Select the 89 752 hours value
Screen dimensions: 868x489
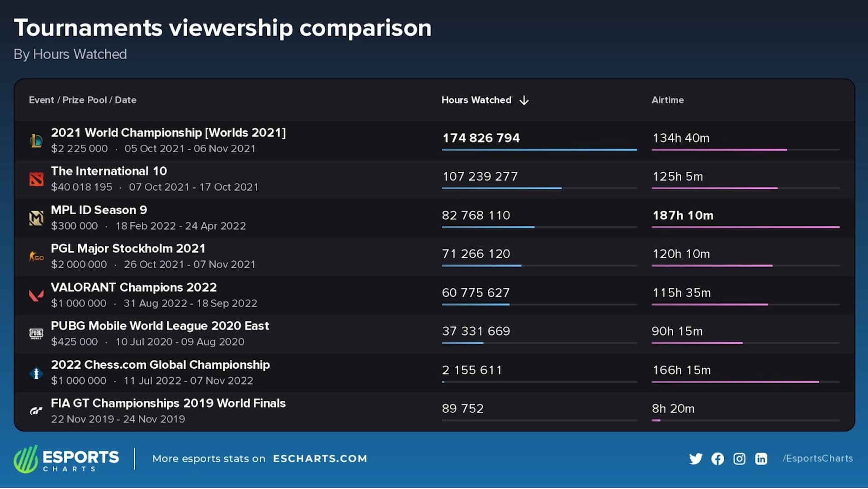[x=462, y=409]
